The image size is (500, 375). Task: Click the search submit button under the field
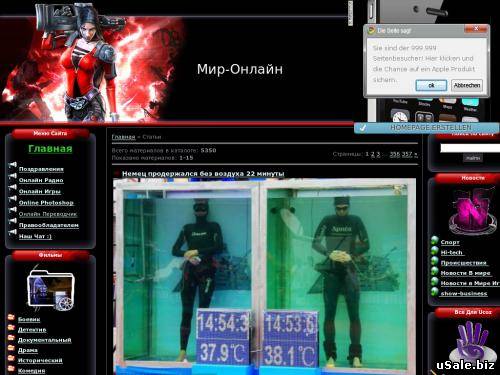(x=473, y=158)
